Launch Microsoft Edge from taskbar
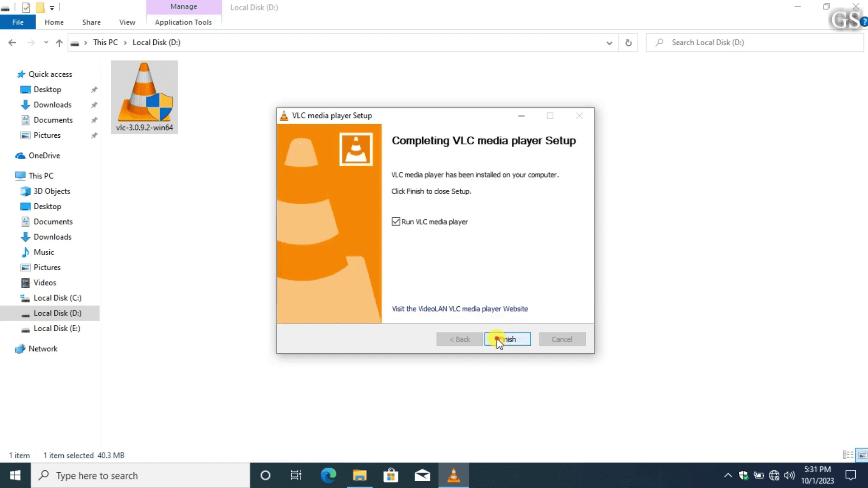This screenshot has height=488, width=868. click(329, 475)
